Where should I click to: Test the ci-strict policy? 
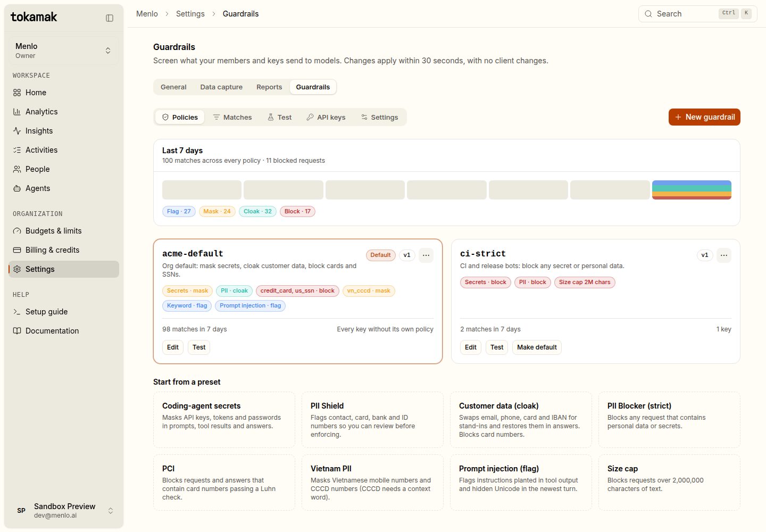(x=497, y=347)
